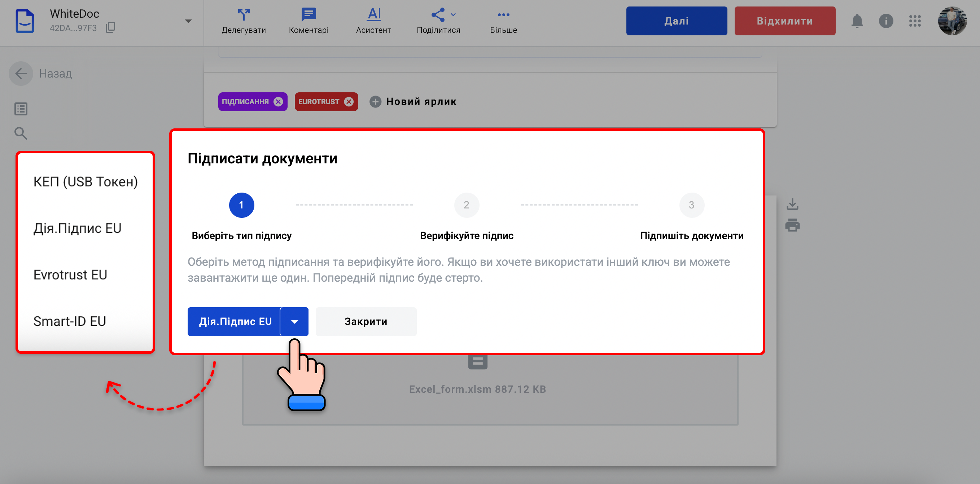This screenshot has width=980, height=484.
Task: Open the Більше three-dots menu
Action: coord(503,15)
